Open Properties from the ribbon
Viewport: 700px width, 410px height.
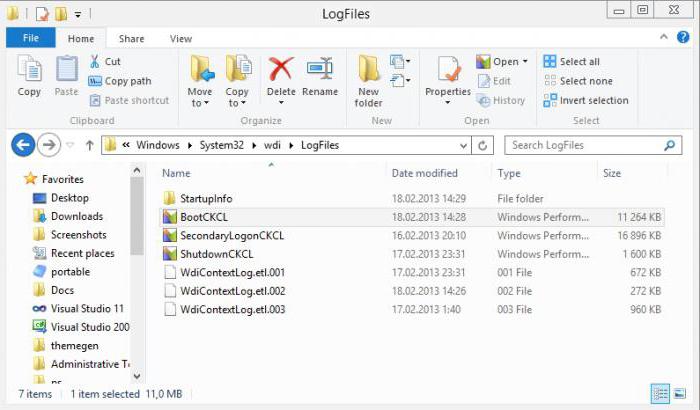point(447,75)
